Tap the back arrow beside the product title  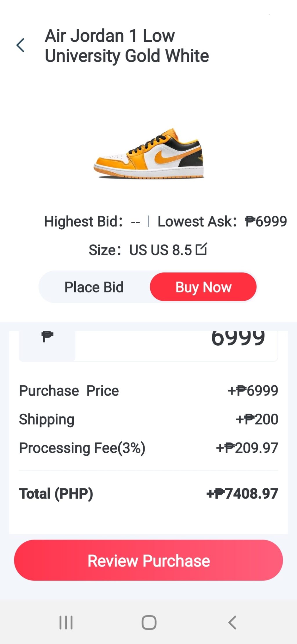click(x=20, y=45)
